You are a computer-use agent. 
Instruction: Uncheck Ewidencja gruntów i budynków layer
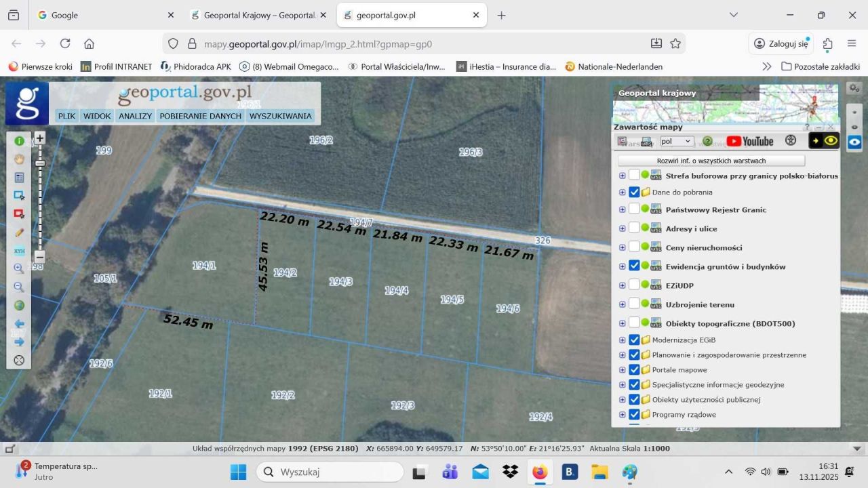[634, 266]
